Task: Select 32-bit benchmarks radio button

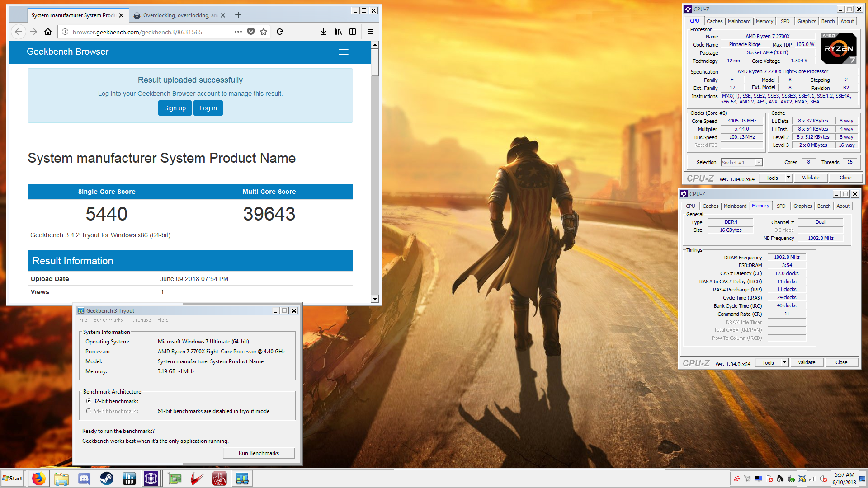Action: [88, 401]
